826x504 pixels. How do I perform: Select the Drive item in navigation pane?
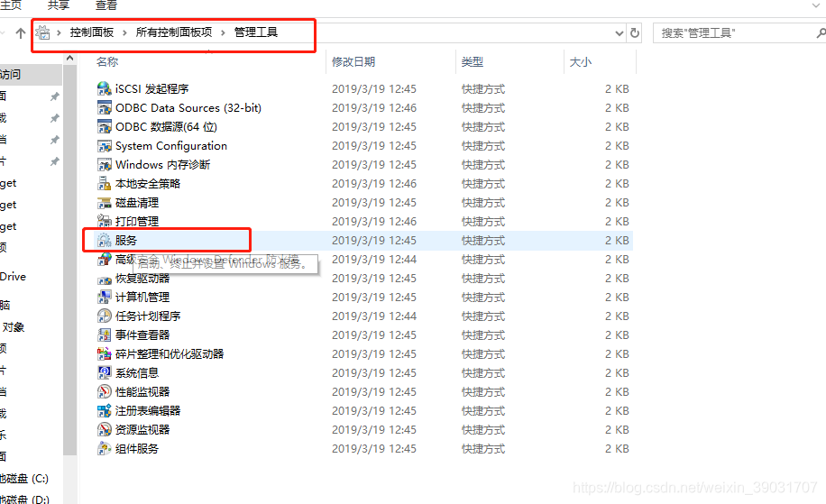pos(13,277)
